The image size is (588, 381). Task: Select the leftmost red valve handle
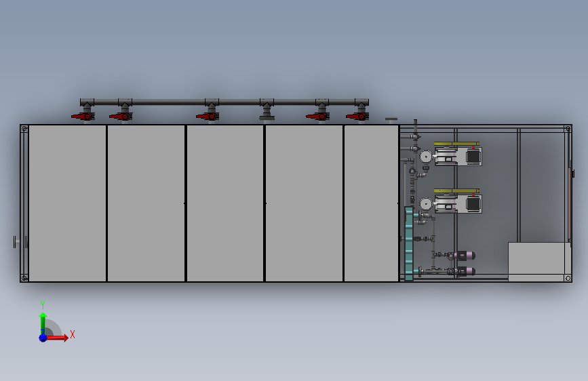(83, 117)
